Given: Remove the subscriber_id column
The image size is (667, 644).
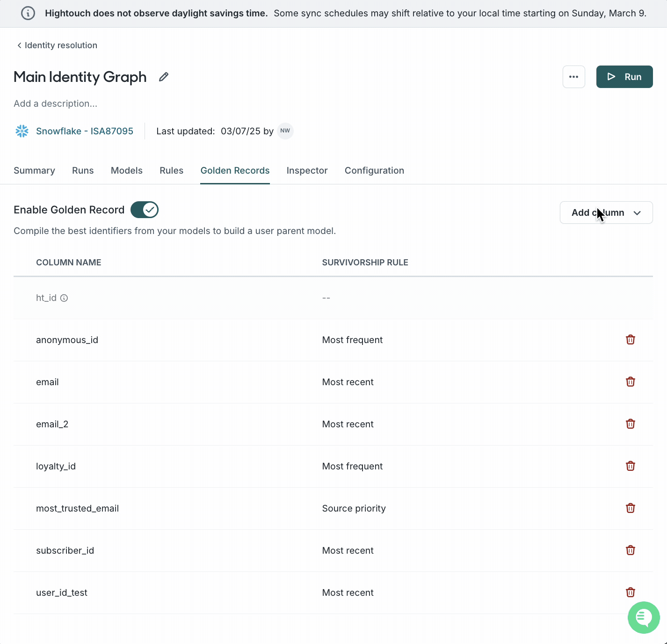Looking at the screenshot, I should (x=630, y=550).
